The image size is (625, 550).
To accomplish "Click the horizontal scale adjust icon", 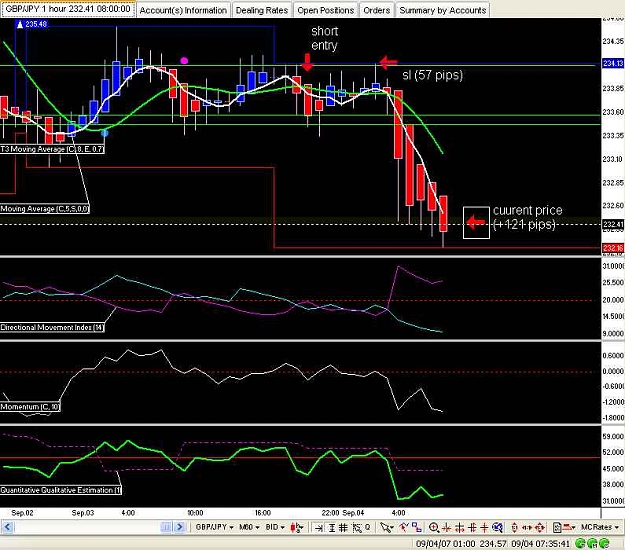I will click(527, 528).
